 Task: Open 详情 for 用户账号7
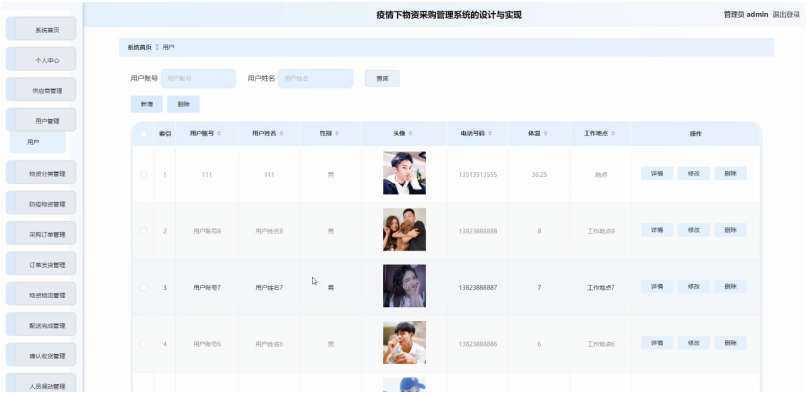click(x=657, y=286)
